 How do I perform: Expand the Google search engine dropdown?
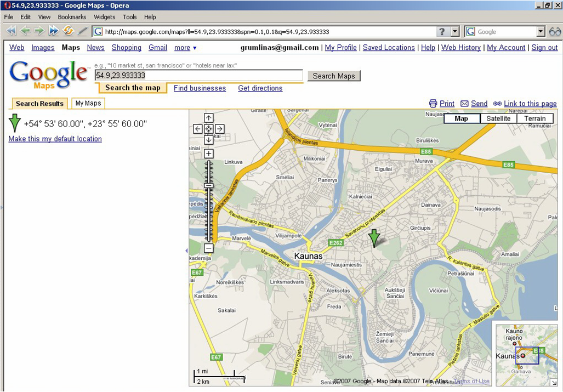pyautogui.click(x=541, y=32)
